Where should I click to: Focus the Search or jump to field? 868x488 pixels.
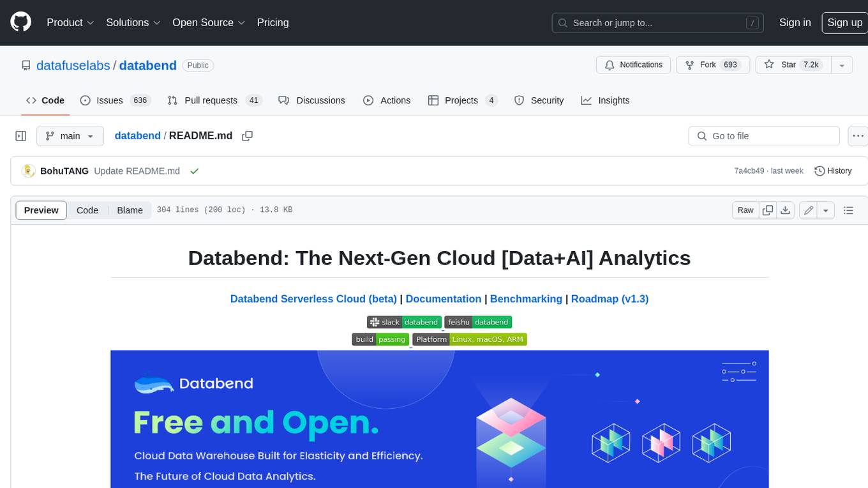[x=658, y=22]
